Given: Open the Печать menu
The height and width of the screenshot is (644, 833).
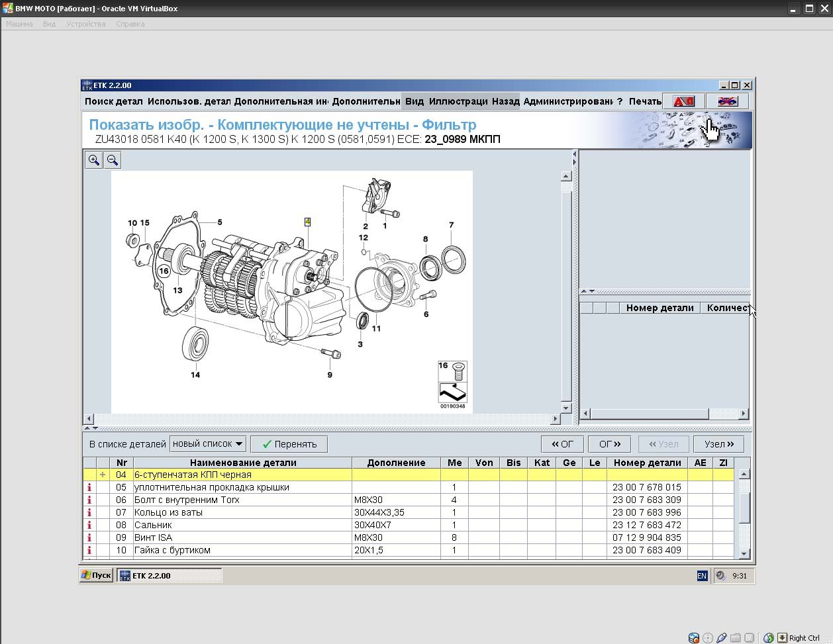Looking at the screenshot, I should click(x=645, y=101).
